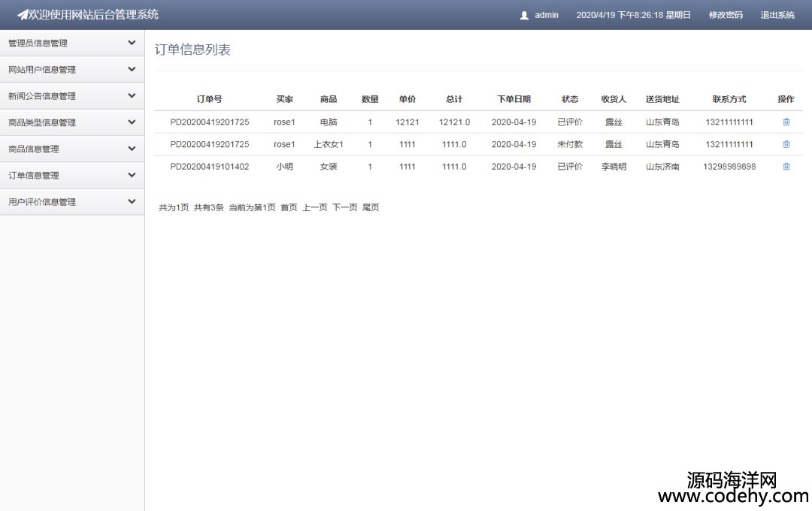The height and width of the screenshot is (511, 812).
Task: Click the paper plane logo icon
Action: point(23,15)
